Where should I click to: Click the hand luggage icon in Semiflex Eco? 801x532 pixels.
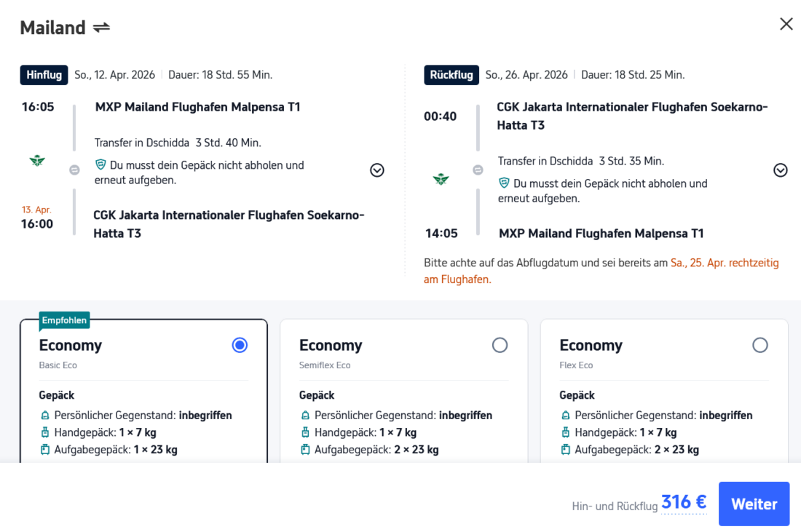305,432
